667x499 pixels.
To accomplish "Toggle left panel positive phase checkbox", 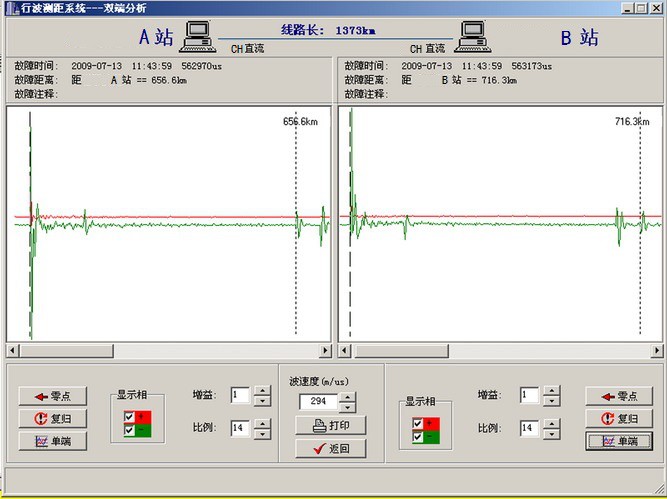I will (129, 417).
